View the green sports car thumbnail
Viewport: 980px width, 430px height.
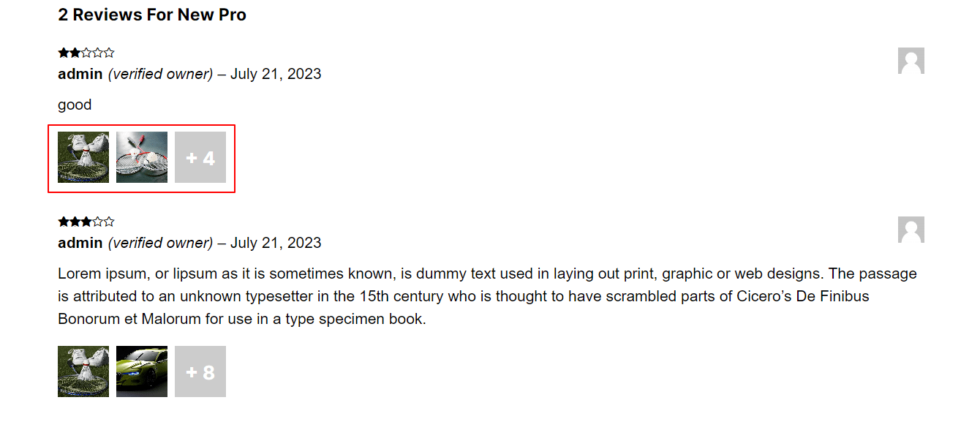[142, 371]
